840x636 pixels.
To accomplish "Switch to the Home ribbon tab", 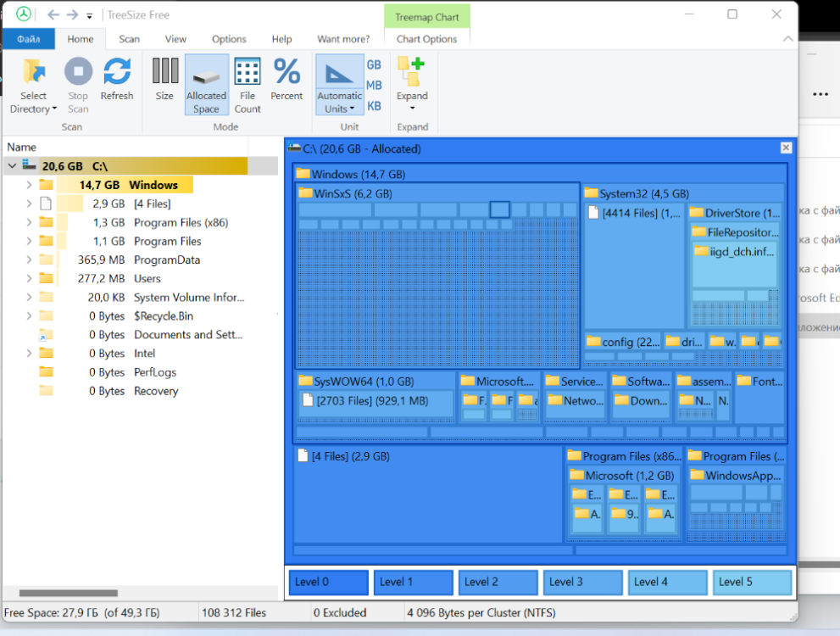I will click(x=81, y=39).
